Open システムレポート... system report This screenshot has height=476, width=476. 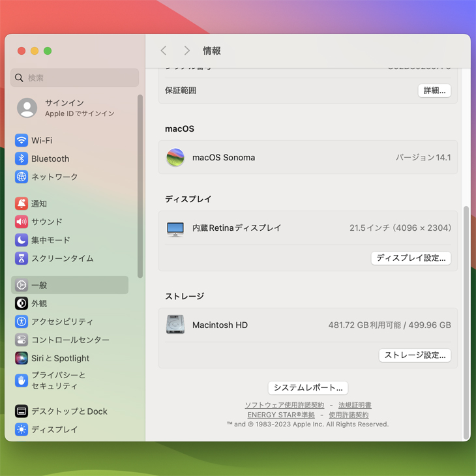click(308, 387)
